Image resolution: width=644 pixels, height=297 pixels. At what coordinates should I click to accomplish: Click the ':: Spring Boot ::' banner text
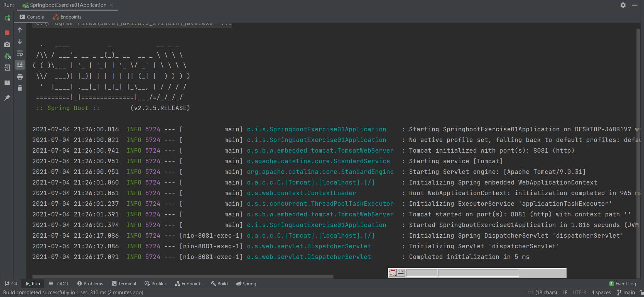[68, 108]
